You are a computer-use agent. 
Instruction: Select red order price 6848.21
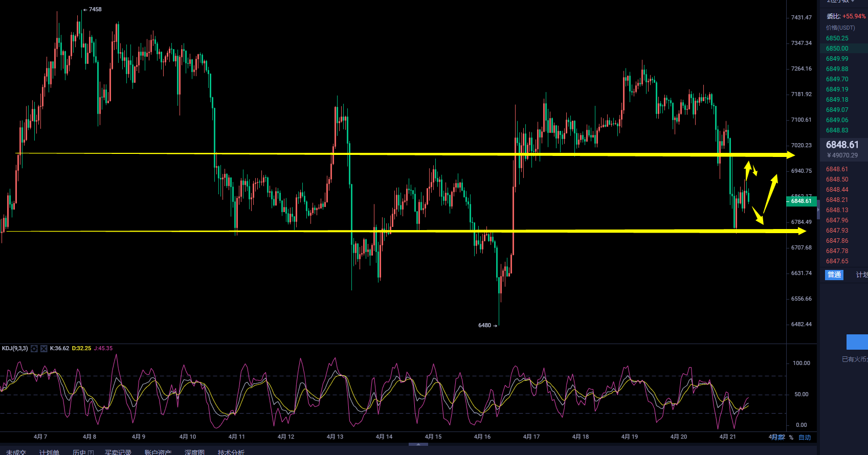[x=837, y=200]
